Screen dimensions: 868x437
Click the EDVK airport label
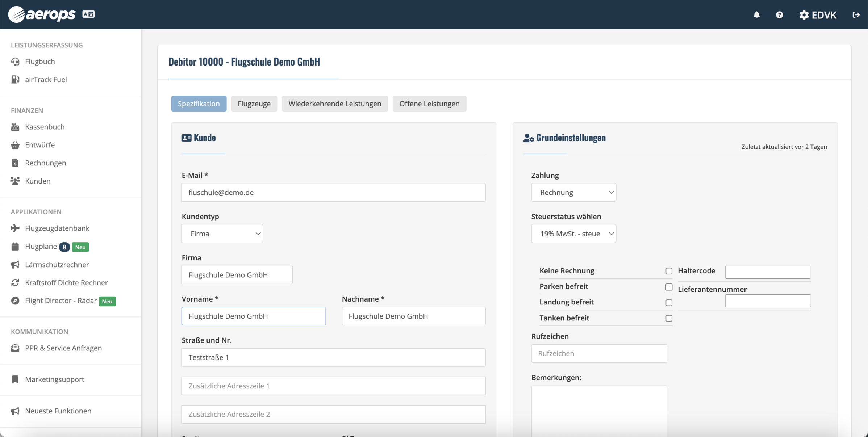pyautogui.click(x=824, y=15)
